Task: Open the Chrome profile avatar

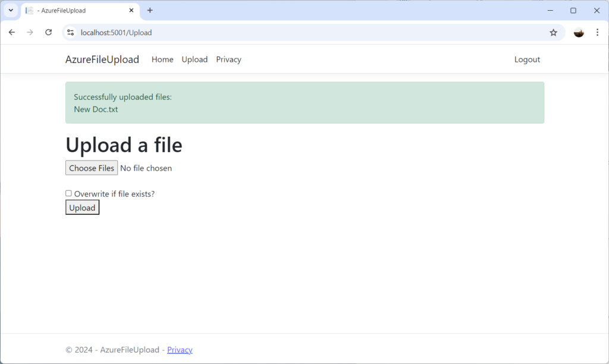Action: [579, 33]
